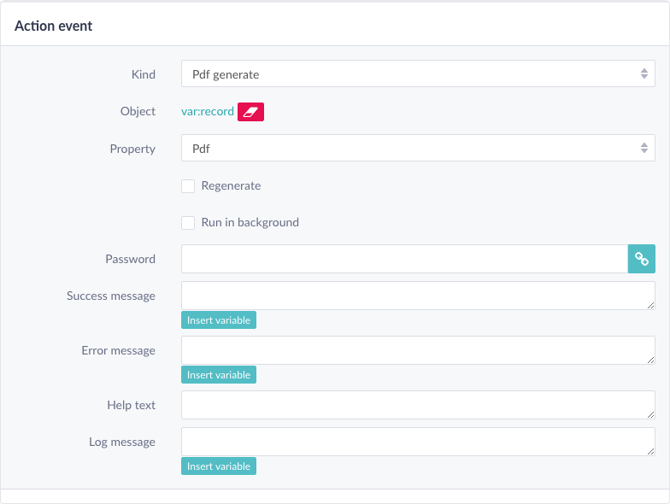Click the Error message textarea resize handle
The width and height of the screenshot is (670, 504).
pos(650,360)
